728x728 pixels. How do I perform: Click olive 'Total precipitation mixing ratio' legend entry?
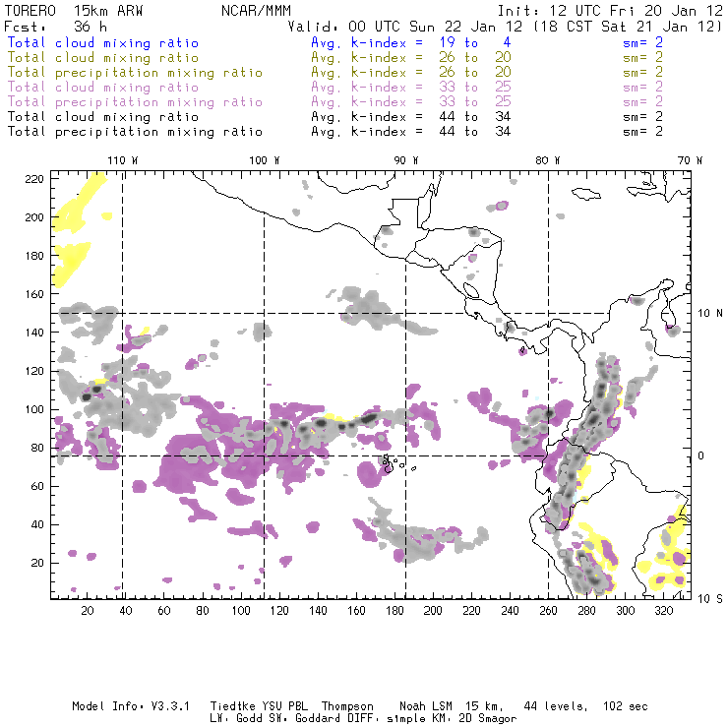[x=135, y=73]
